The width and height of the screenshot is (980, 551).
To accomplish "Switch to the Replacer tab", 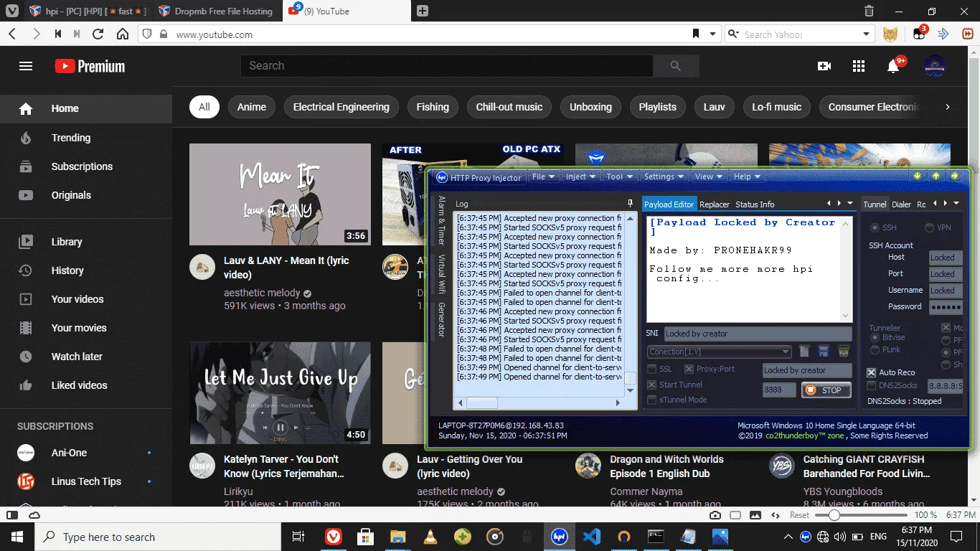I will click(x=715, y=204).
